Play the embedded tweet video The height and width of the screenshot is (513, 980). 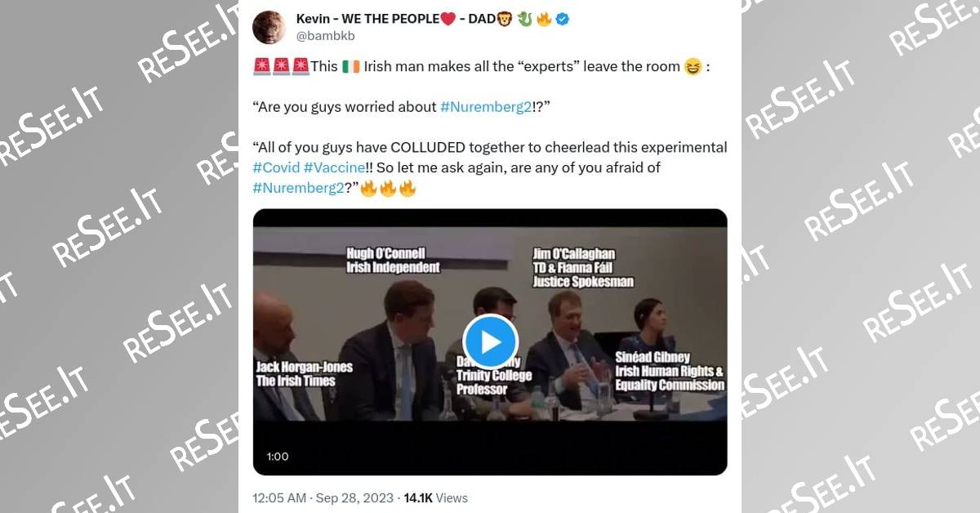(490, 341)
